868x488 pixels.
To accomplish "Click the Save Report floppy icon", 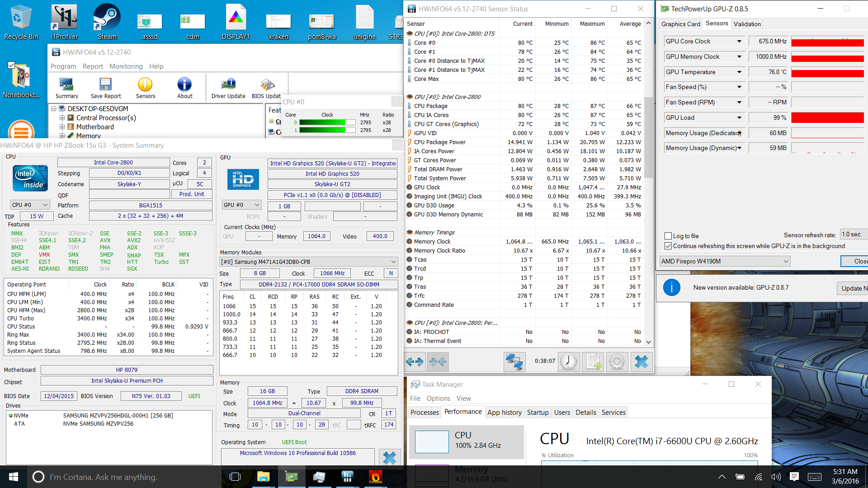I will click(x=106, y=85).
